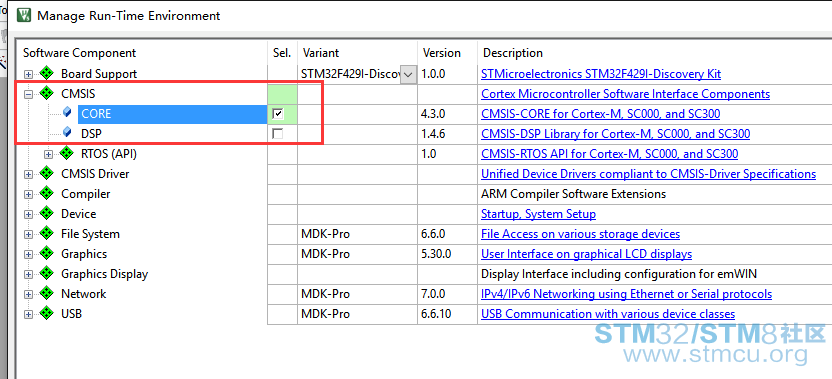The width and height of the screenshot is (832, 379).
Task: Open the CMSIS-CORE for Cortex-M description link
Action: tap(600, 114)
